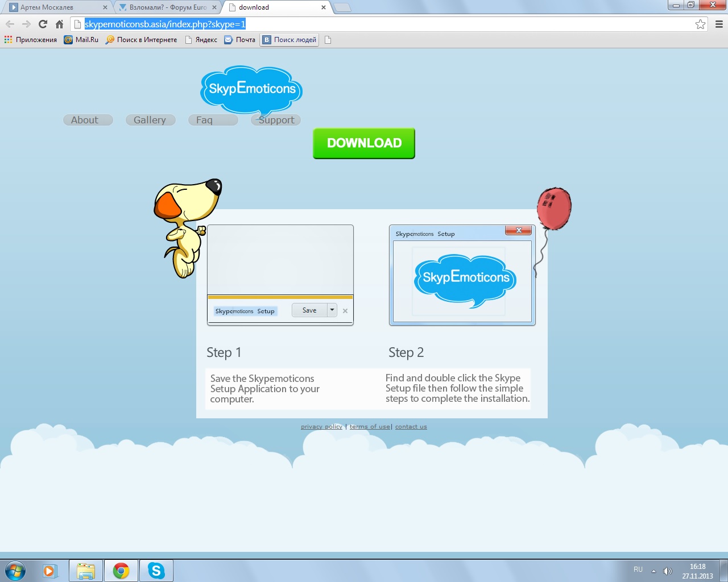
Task: Click the red balloon illustration
Action: (x=554, y=209)
